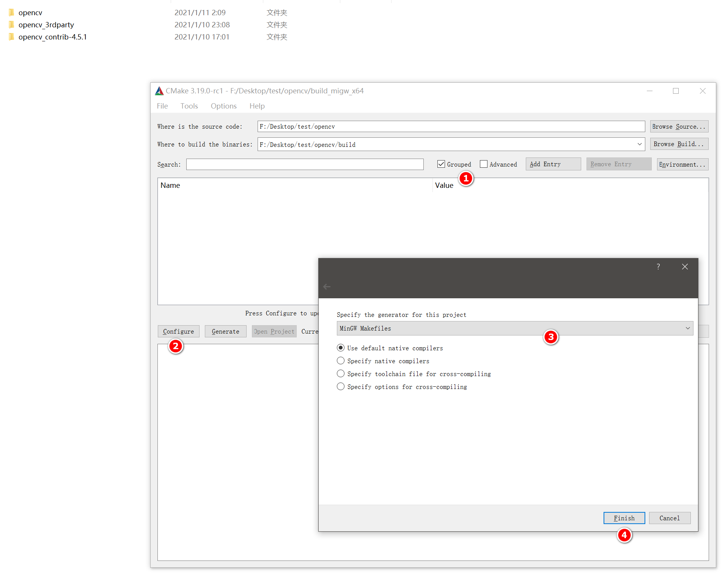Enable the Advanced checkbox

[x=483, y=164]
